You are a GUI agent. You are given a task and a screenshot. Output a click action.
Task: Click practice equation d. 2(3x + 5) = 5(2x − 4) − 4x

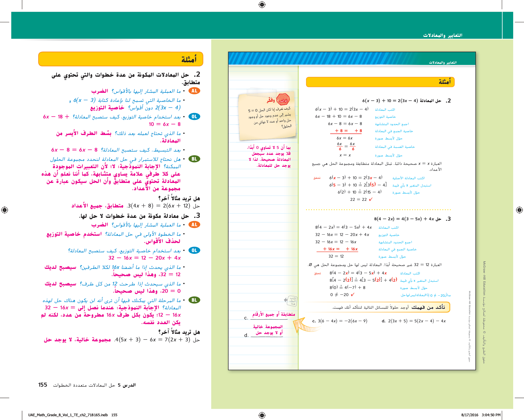click(x=413, y=321)
